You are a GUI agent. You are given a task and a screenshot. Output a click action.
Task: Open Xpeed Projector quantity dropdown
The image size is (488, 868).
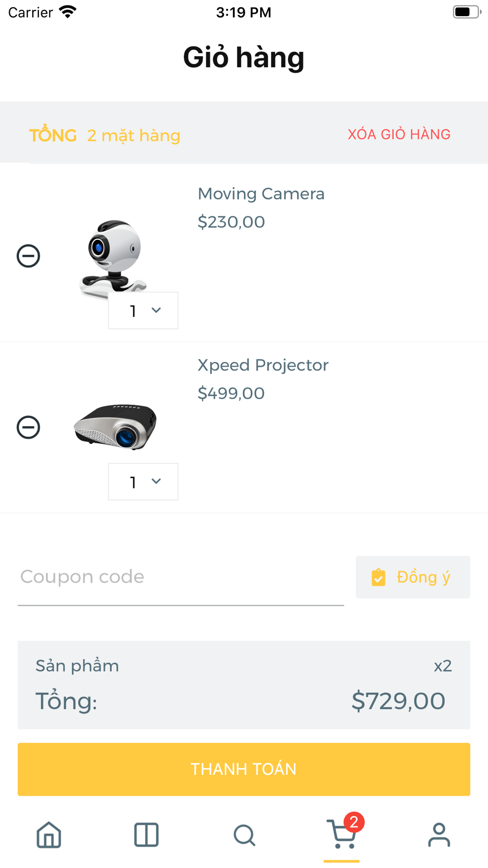point(143,482)
